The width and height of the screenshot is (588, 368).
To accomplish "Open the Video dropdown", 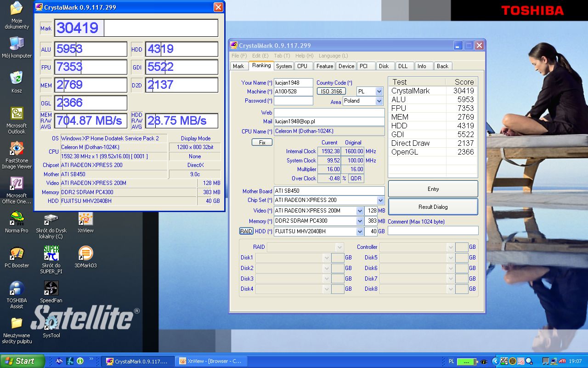I will click(x=360, y=211).
